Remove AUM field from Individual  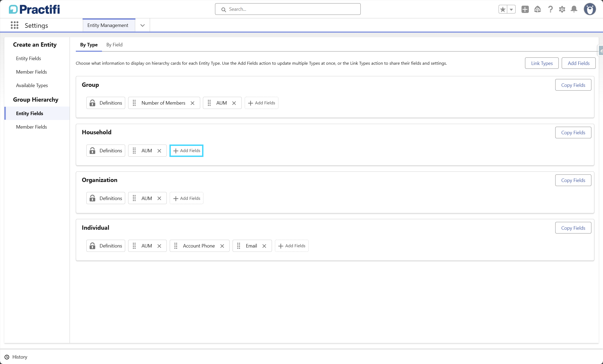pos(159,246)
